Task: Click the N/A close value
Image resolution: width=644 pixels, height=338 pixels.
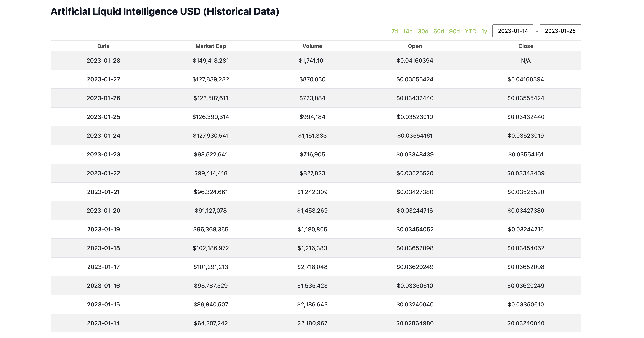Action: click(526, 61)
